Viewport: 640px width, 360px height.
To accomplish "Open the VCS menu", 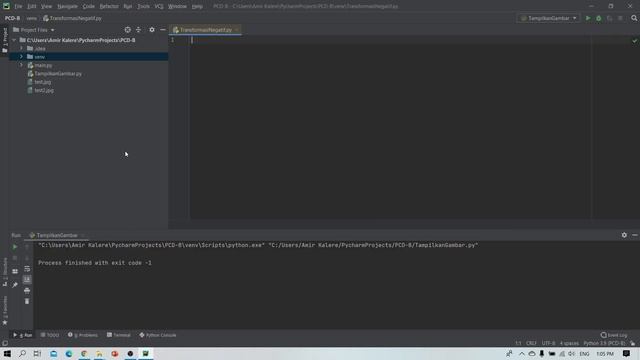I will click(x=159, y=7).
